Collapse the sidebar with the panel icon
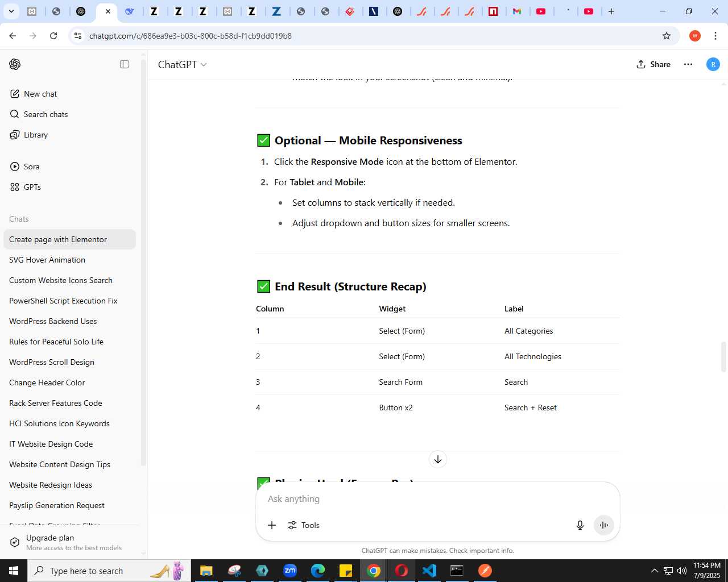 pyautogui.click(x=125, y=64)
